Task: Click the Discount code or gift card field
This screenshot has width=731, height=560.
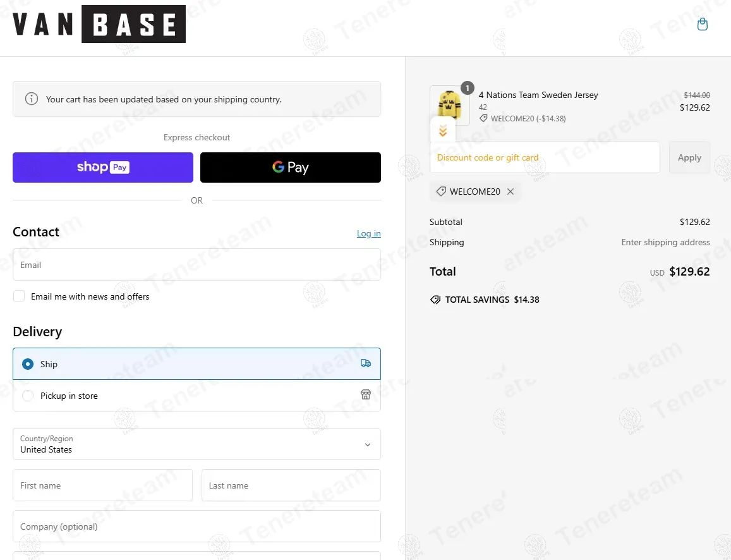Action: click(545, 157)
